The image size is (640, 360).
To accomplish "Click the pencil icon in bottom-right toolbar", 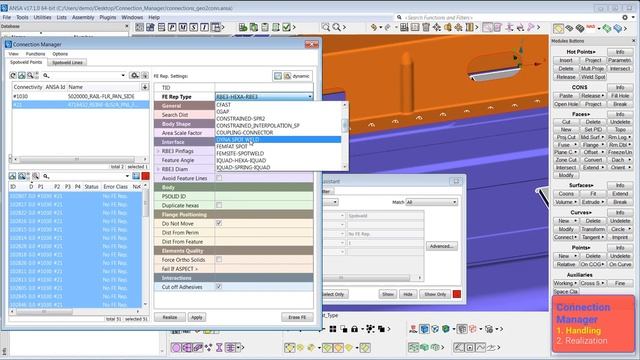I will tap(459, 348).
